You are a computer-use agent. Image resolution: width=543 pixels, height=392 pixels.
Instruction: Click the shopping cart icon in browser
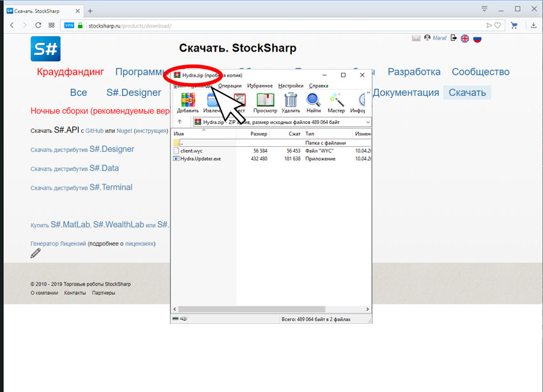pos(514,26)
